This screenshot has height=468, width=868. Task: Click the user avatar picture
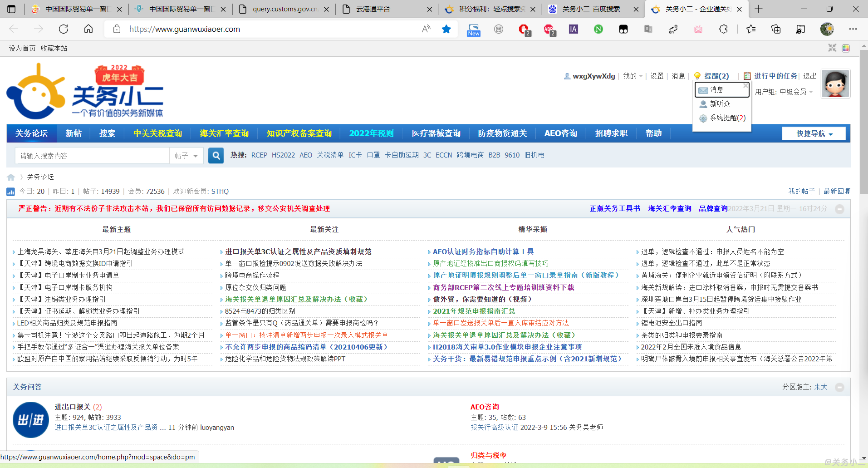point(836,84)
